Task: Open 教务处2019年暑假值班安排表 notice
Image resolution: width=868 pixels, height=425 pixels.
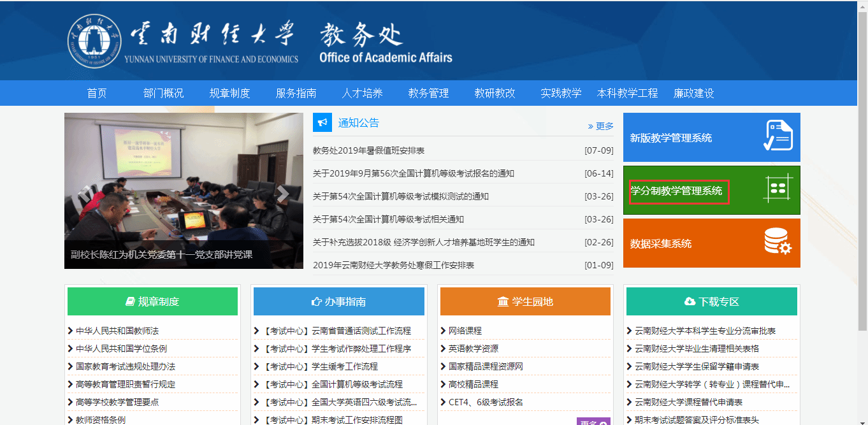Action: coord(368,150)
